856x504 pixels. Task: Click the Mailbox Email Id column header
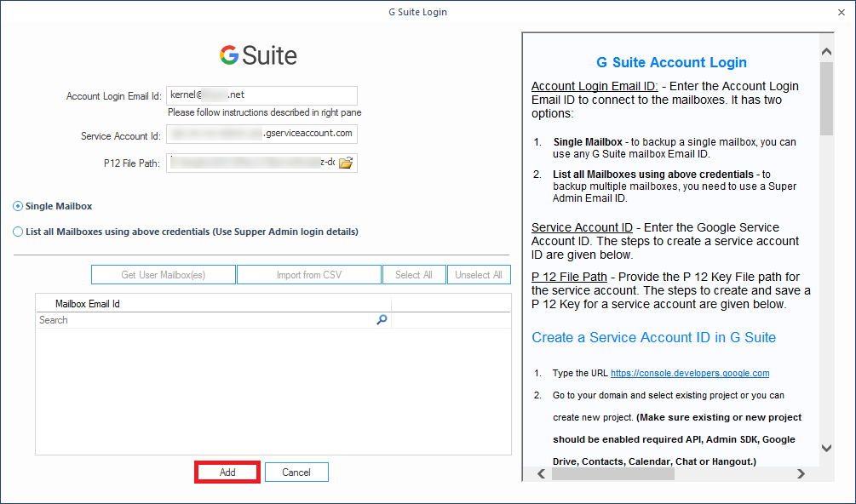(x=214, y=304)
